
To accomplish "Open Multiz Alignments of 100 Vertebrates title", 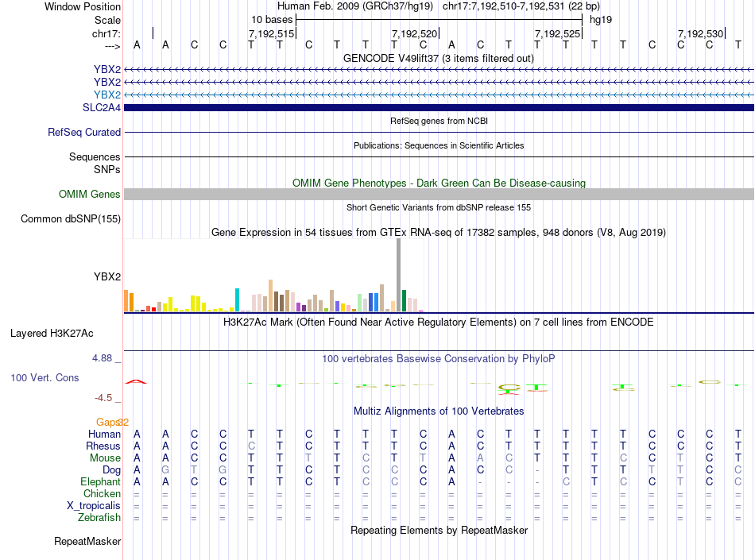I will [x=439, y=411].
